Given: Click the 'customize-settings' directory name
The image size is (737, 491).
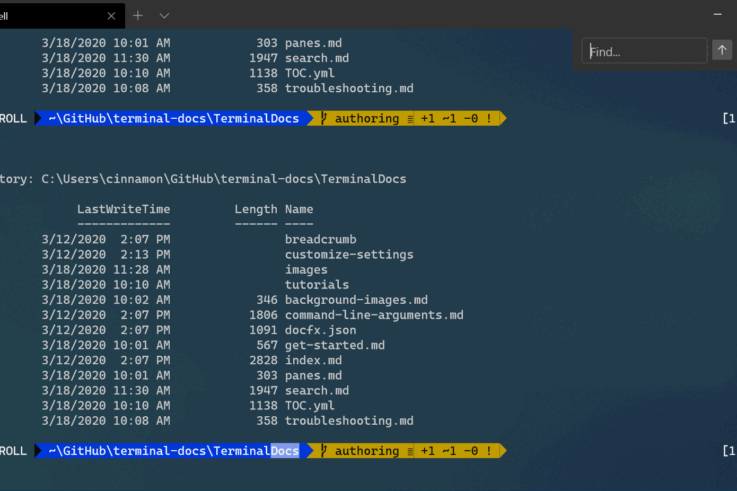Looking at the screenshot, I should click(349, 255).
